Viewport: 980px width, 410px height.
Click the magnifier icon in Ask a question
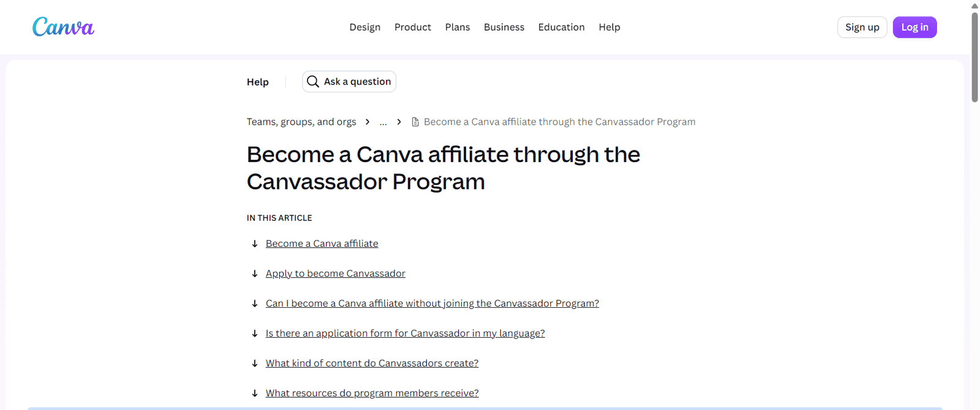(x=313, y=81)
